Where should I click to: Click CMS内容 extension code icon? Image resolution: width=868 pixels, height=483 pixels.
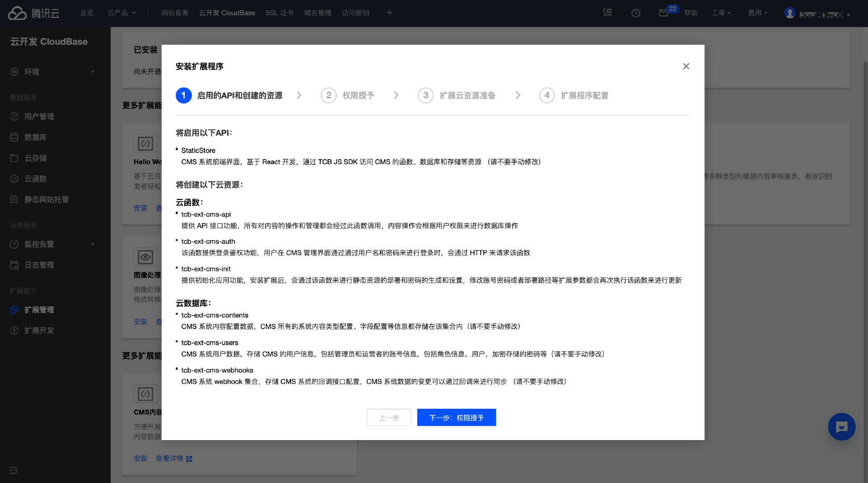coord(145,394)
